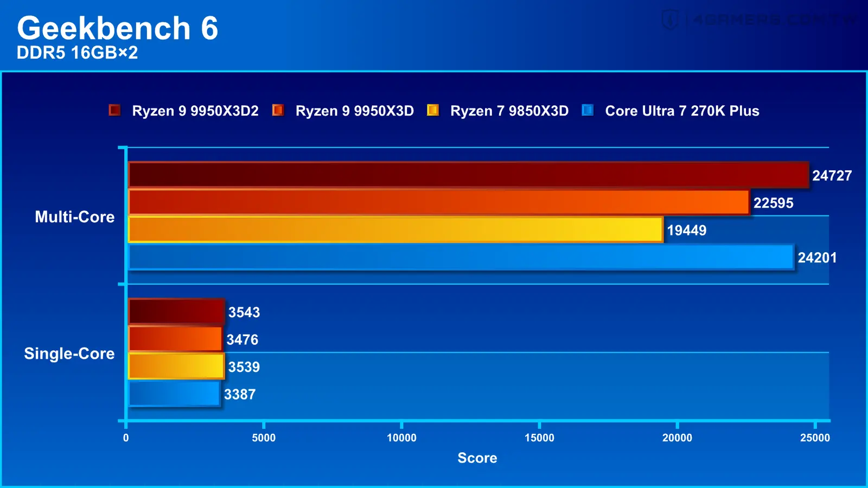Click the Single-Core bar valued 3543
The height and width of the screenshot is (488, 868).
tap(176, 312)
